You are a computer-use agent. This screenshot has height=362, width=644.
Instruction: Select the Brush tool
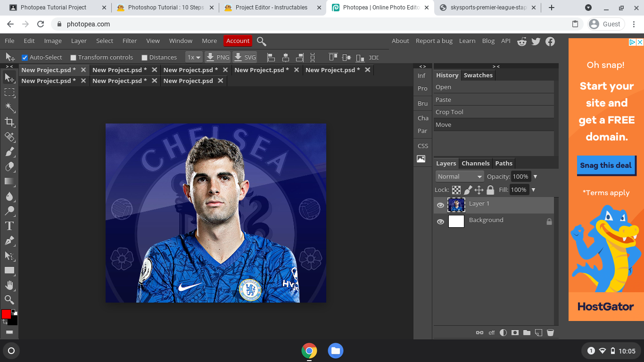(x=9, y=152)
